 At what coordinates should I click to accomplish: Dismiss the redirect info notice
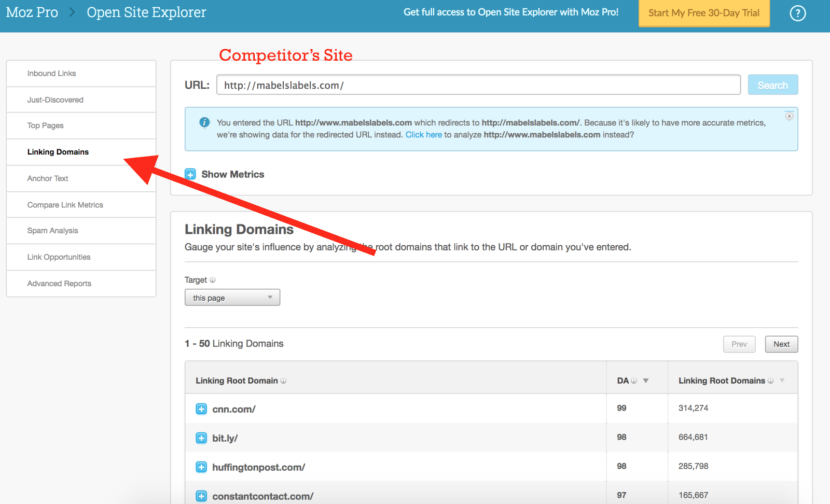click(x=789, y=116)
